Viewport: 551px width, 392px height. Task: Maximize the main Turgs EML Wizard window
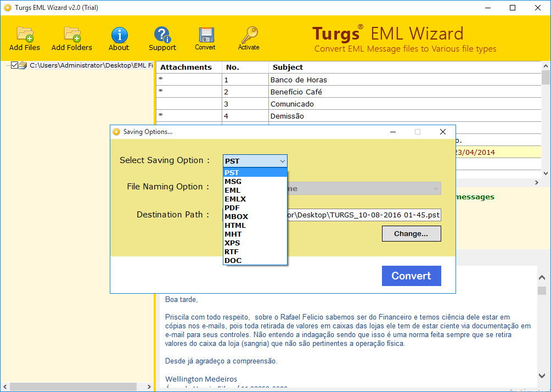pyautogui.click(x=513, y=8)
